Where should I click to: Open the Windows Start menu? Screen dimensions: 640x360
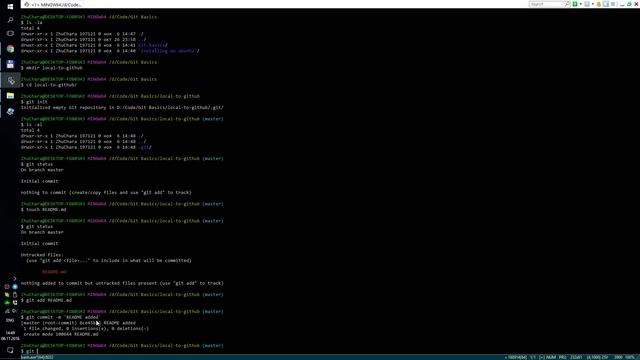pos(10,6)
